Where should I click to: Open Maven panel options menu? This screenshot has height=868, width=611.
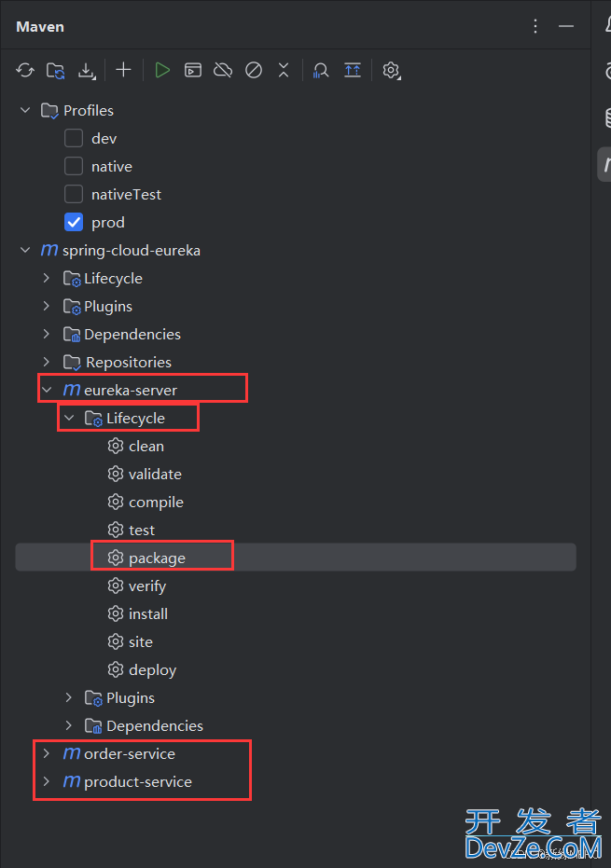(x=535, y=26)
